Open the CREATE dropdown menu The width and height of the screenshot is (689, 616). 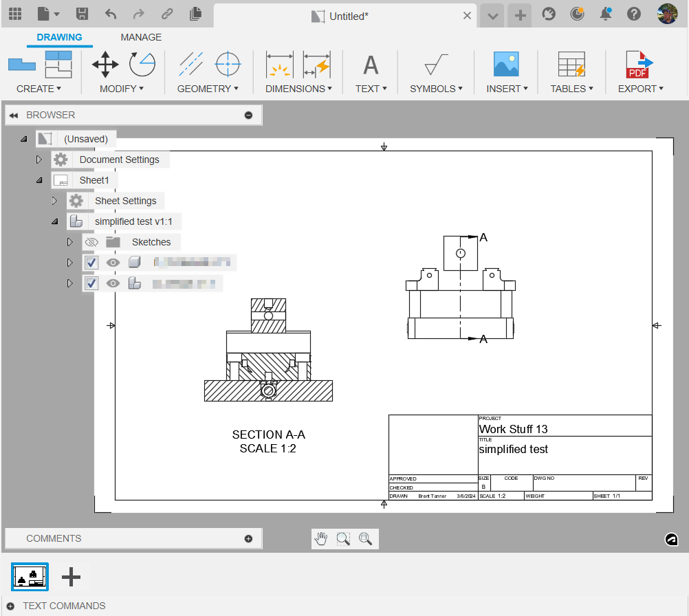(x=39, y=88)
